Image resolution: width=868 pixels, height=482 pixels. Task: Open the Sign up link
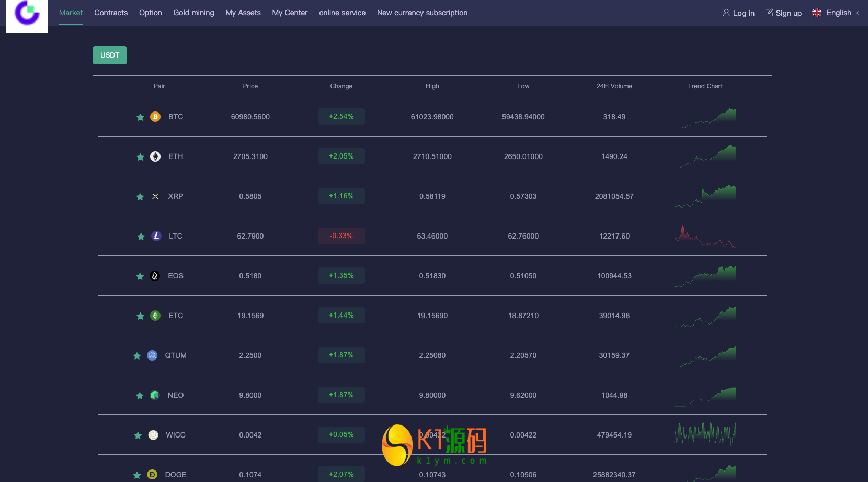point(783,13)
